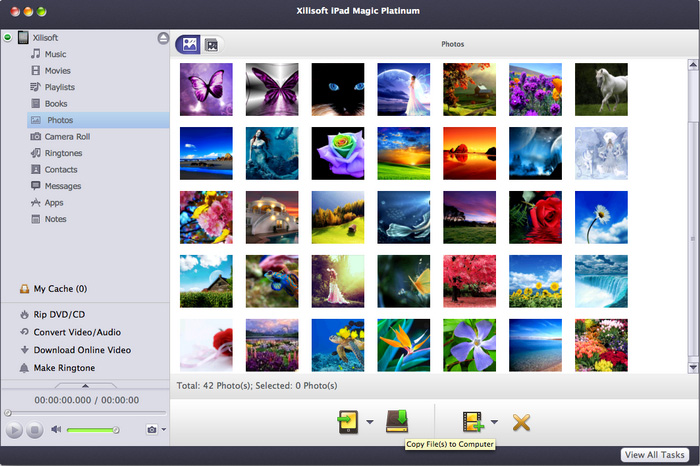Open Download Online Video
This screenshot has height=466, width=700.
(x=82, y=350)
